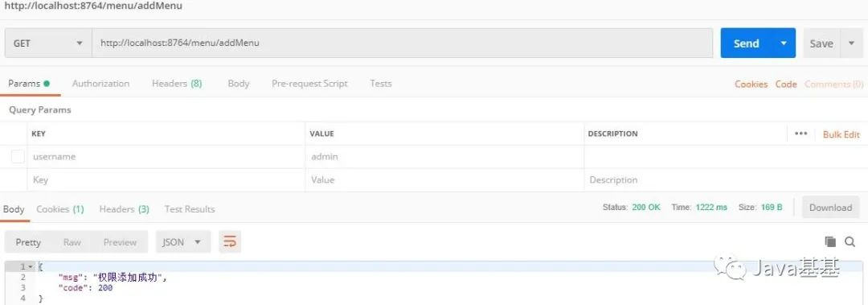Toggle the username parameter checkbox
The image size is (868, 305).
coord(18,157)
